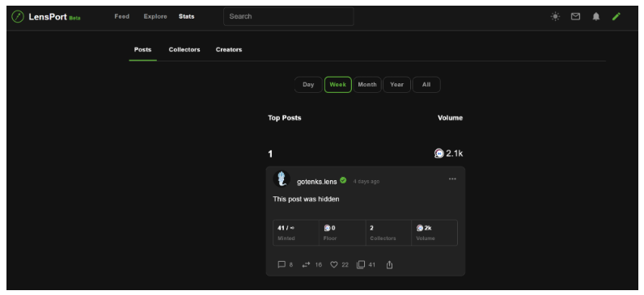Switch to the Creators tab

229,49
